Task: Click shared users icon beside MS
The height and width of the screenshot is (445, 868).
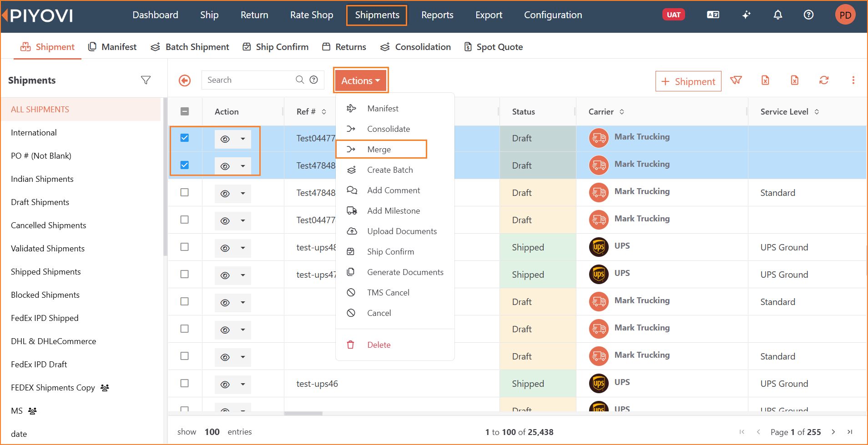Action: pyautogui.click(x=32, y=411)
